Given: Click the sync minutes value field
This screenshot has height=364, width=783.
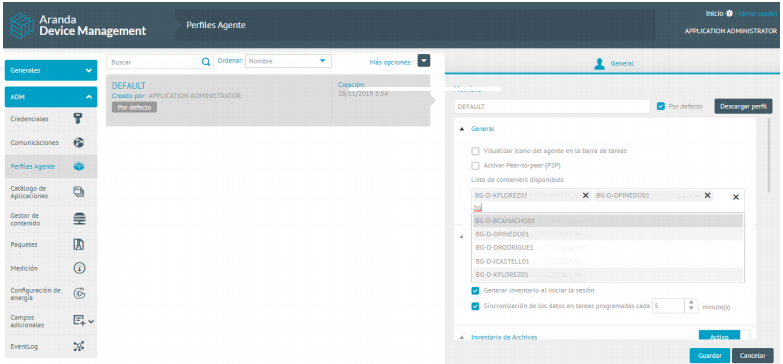Looking at the screenshot, I should tap(669, 306).
